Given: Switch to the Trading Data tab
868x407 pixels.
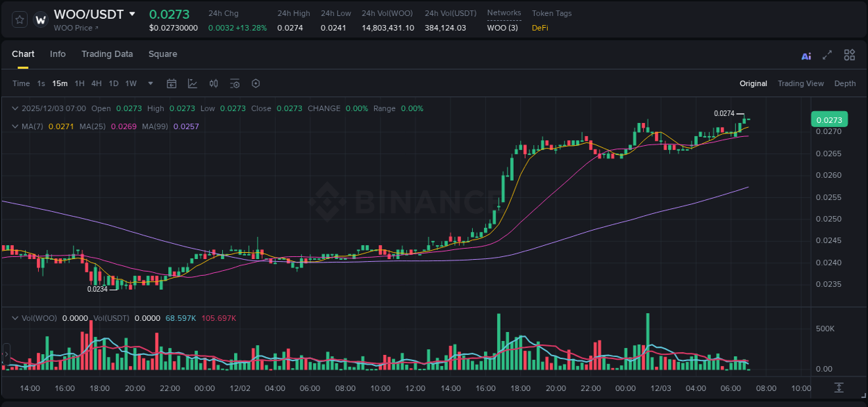Looking at the screenshot, I should click(107, 54).
